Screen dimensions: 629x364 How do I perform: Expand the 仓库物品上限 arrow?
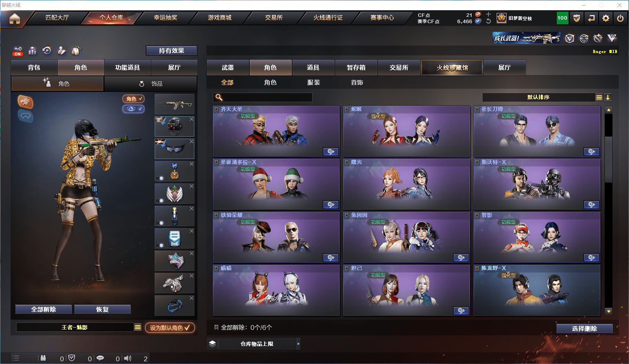click(298, 344)
